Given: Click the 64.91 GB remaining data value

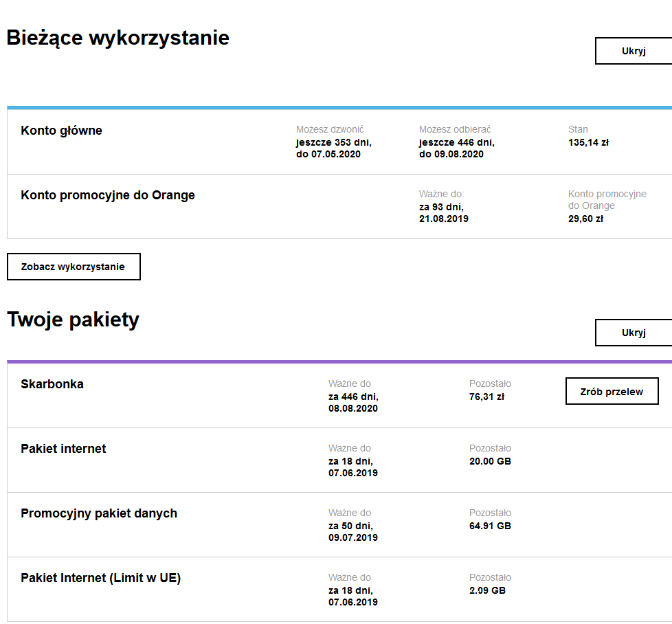Looking at the screenshot, I should coord(491,524).
